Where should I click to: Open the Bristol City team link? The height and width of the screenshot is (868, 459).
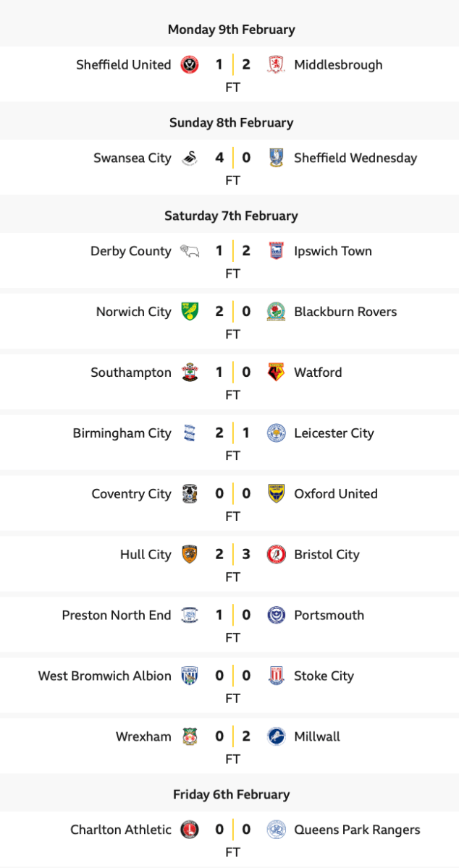327,555
